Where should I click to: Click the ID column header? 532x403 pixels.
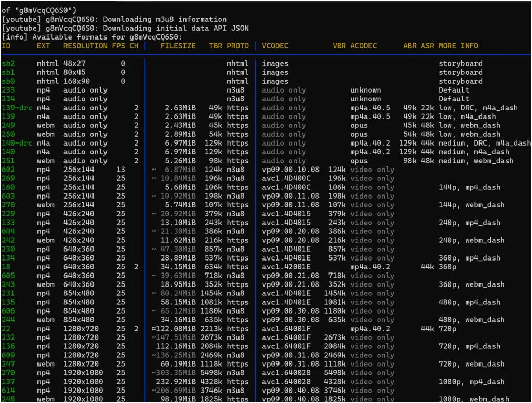coord(6,46)
